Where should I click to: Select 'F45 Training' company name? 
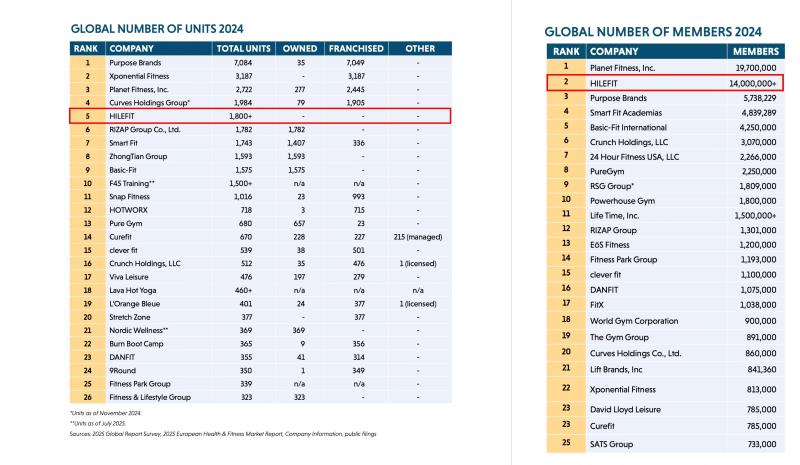132,183
